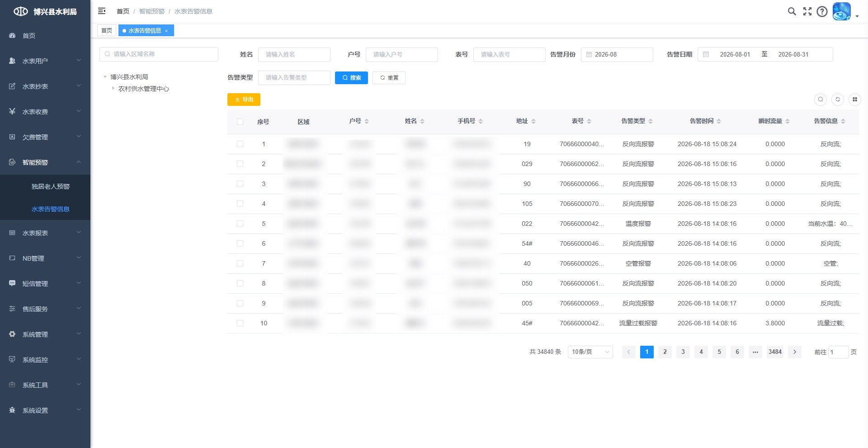
Task: Expand 系统设置 chevron arrow
Action: pyautogui.click(x=79, y=410)
